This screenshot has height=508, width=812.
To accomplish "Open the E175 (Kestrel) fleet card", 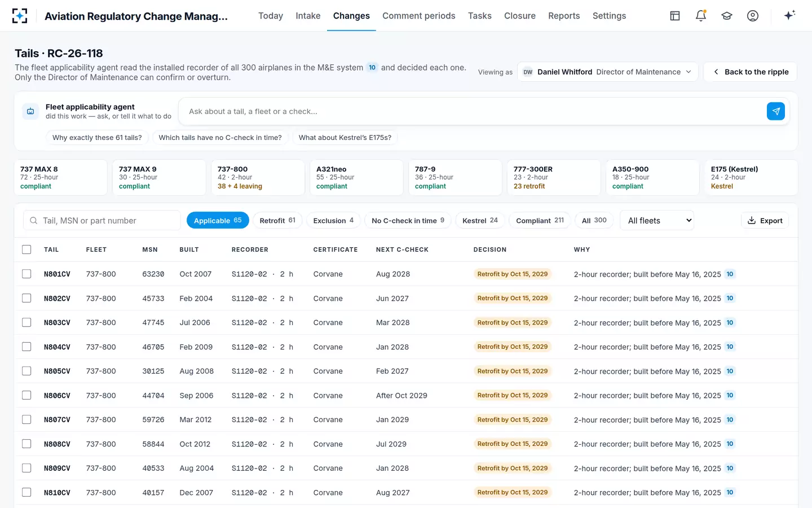I will (751, 178).
